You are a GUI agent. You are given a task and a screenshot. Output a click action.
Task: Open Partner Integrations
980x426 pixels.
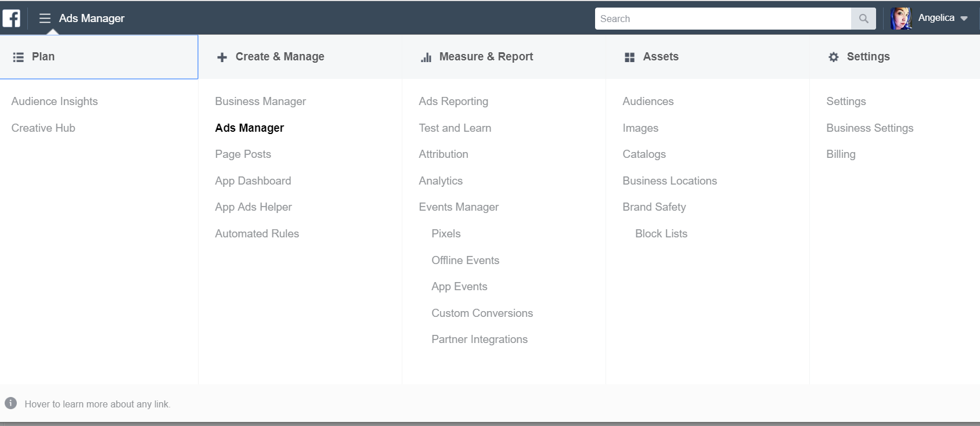click(480, 340)
